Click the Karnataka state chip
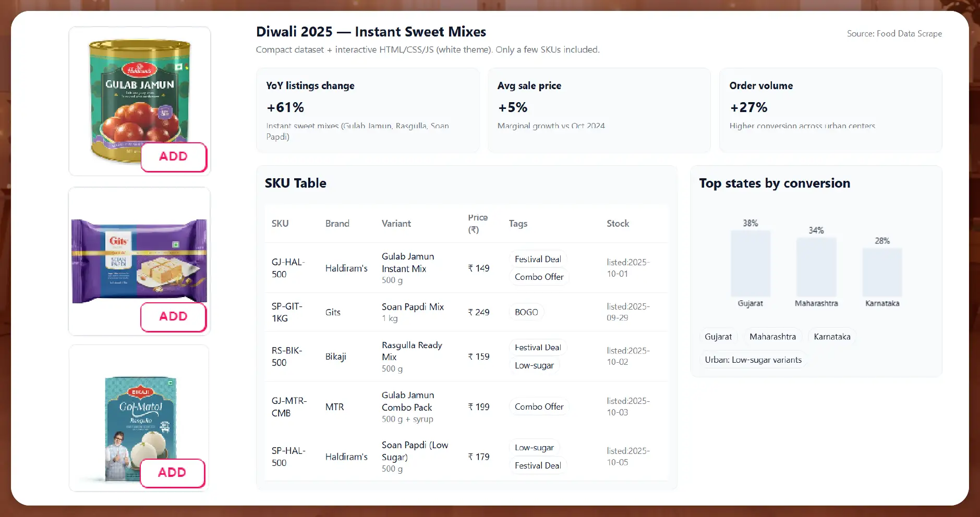Viewport: 980px width, 517px height. [831, 337]
